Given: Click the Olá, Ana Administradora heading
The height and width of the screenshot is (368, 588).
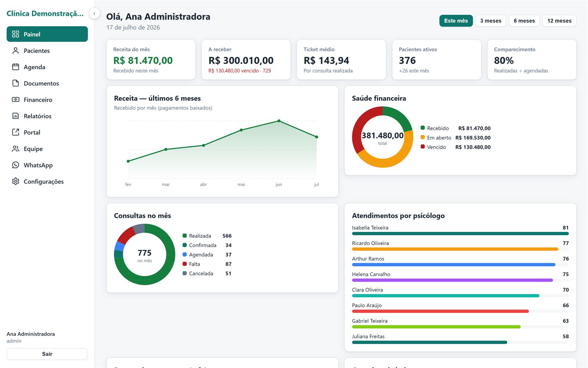Looking at the screenshot, I should [x=158, y=17].
